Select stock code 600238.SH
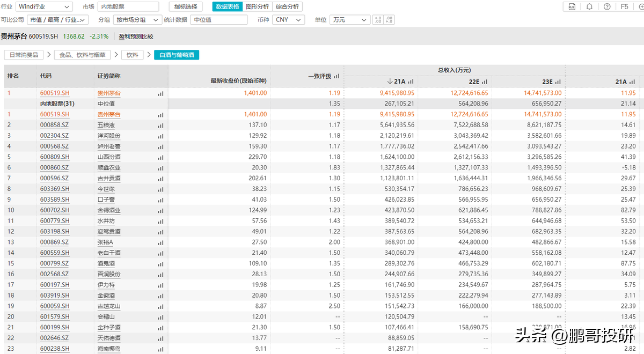Image resolution: width=644 pixels, height=354 pixels. point(55,349)
